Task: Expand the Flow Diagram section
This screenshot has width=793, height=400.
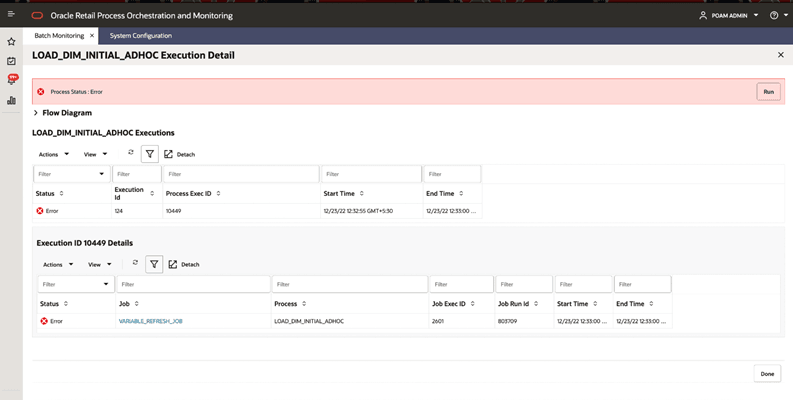Action: [35, 113]
